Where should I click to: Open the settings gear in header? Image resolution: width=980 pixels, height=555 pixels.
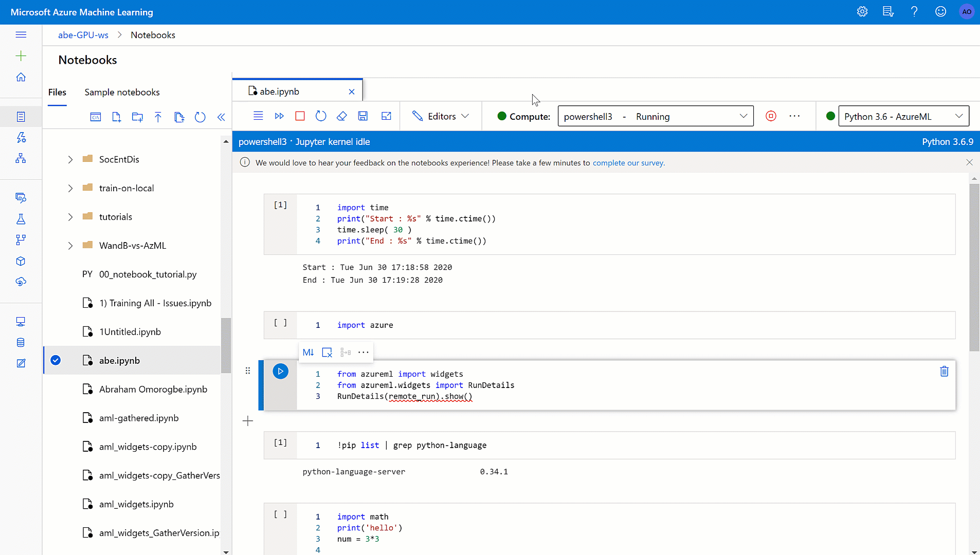click(862, 12)
